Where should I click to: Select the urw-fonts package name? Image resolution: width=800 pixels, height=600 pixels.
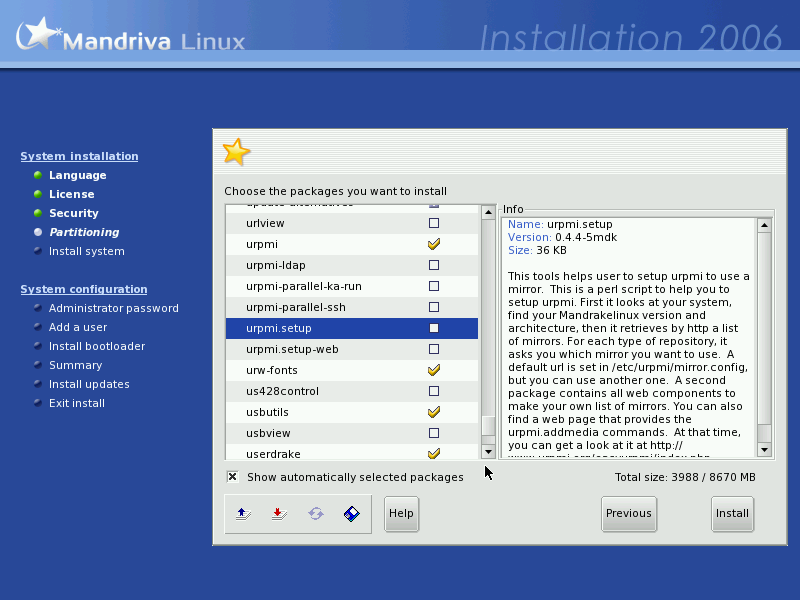tap(271, 370)
